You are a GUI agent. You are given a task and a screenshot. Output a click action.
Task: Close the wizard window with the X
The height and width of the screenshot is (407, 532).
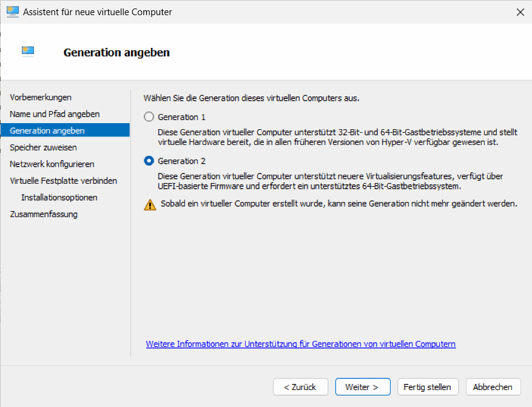(520, 12)
